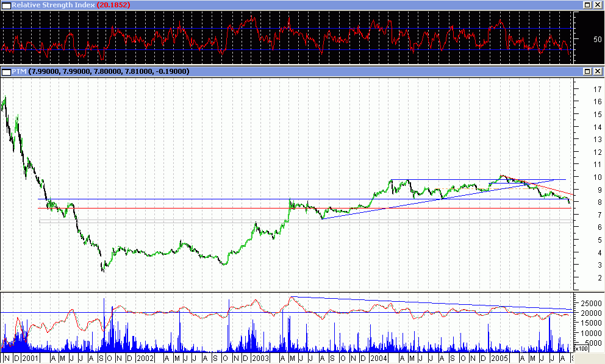Image resolution: width=605 pixels, height=364 pixels.
Task: Click the PTM chart icon in the title bar
Action: 6,71
